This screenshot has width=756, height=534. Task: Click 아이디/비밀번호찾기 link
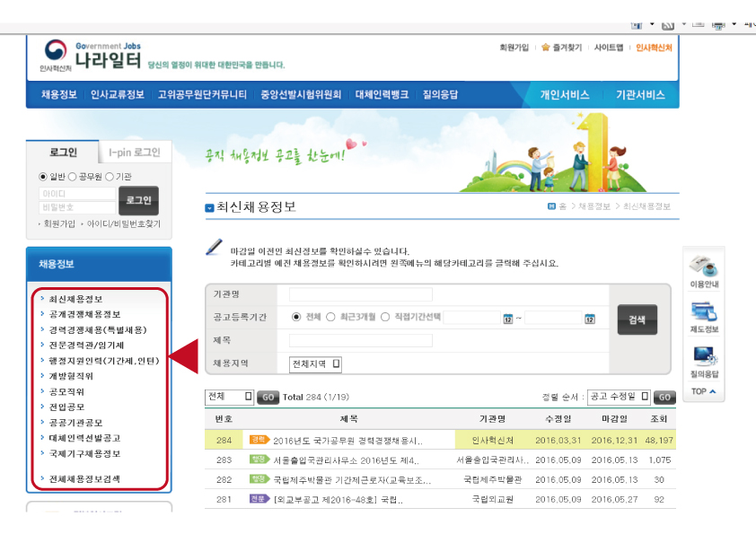(123, 223)
